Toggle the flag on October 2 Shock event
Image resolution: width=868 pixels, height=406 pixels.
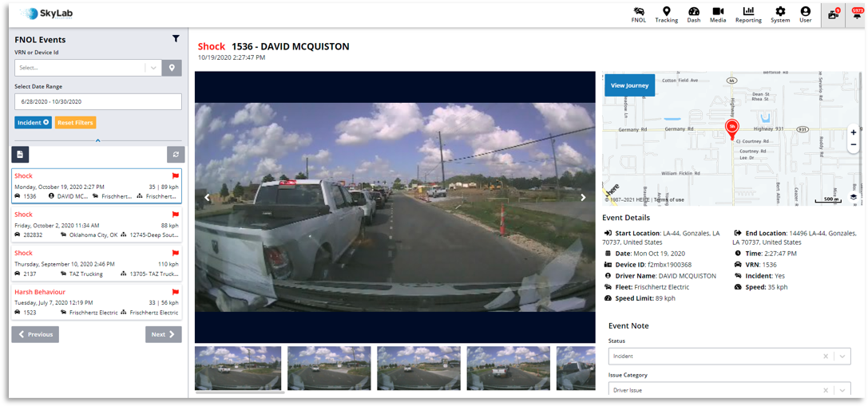175,215
